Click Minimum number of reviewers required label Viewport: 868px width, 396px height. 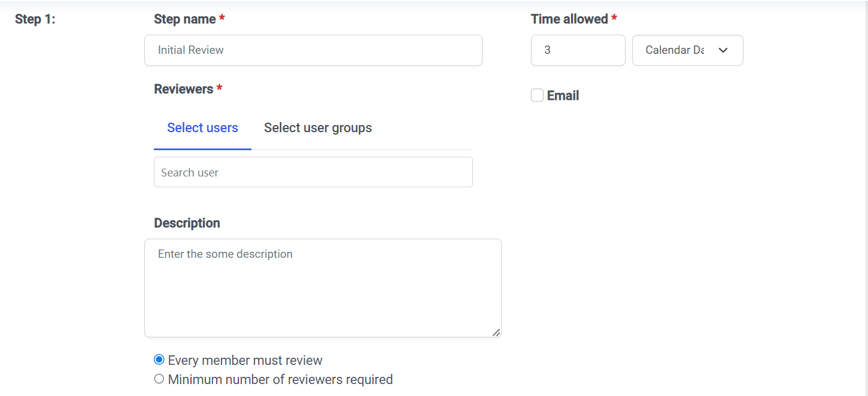pyautogui.click(x=280, y=380)
